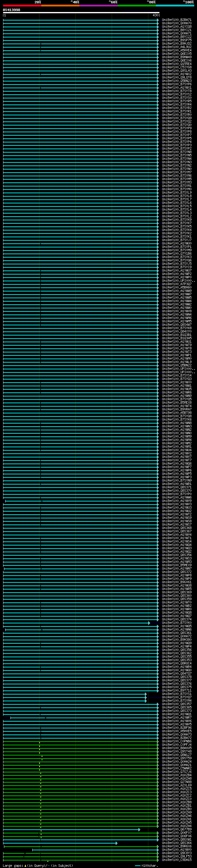Image resolution: width=197 pixels, height=868 pixels.
Task: Click the UniRef100_Q8S364 label
Action: click(177, 843)
